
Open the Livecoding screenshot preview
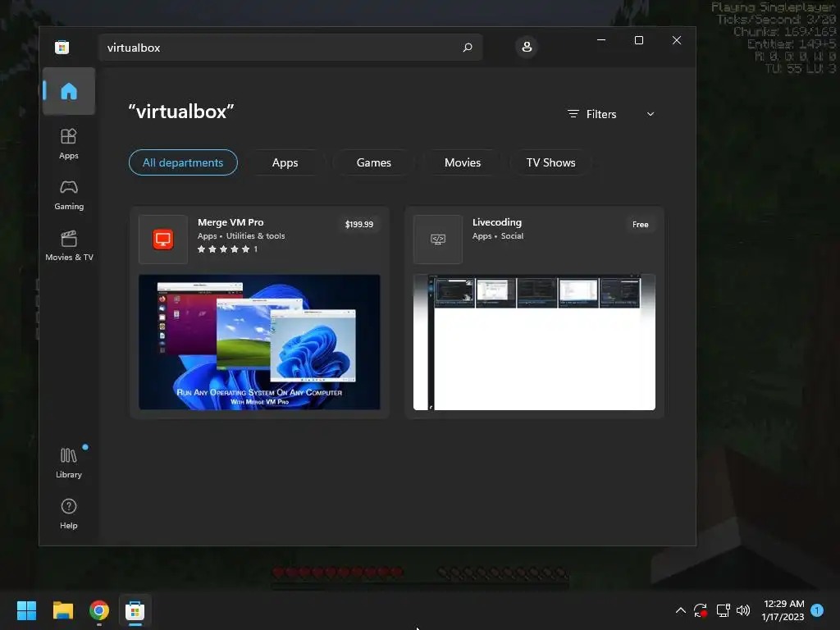[x=534, y=342]
